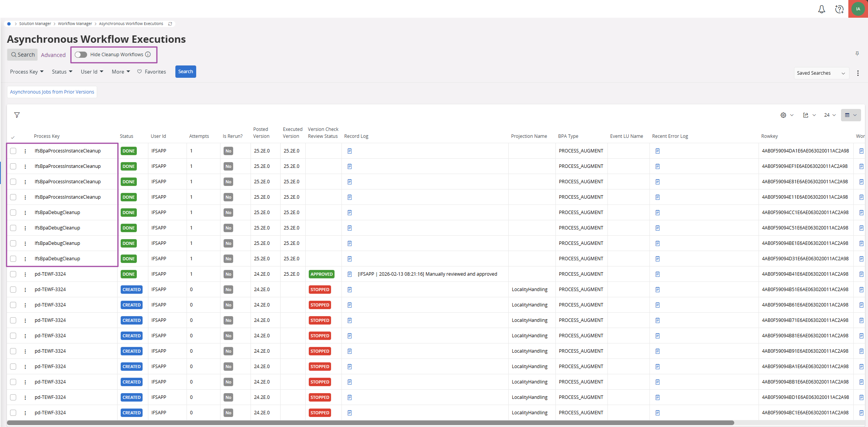Go to Workflow Manager breadcrumb
The image size is (868, 427).
click(75, 24)
